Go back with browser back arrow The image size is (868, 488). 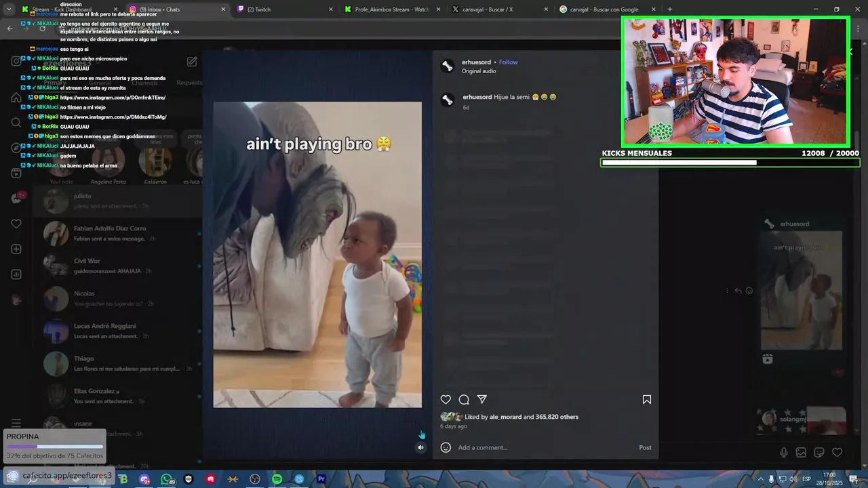9,28
